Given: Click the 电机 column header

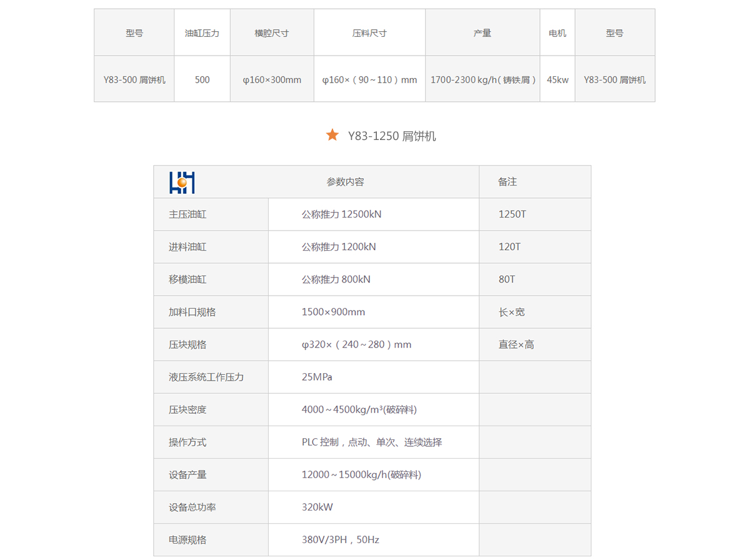Looking at the screenshot, I should (x=557, y=33).
